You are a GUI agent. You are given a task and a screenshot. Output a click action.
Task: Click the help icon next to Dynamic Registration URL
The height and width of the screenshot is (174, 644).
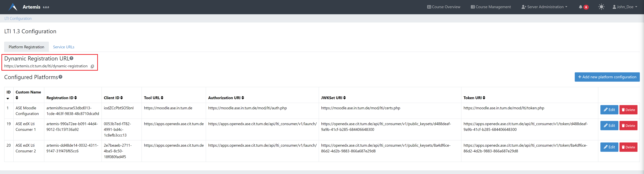(x=72, y=58)
